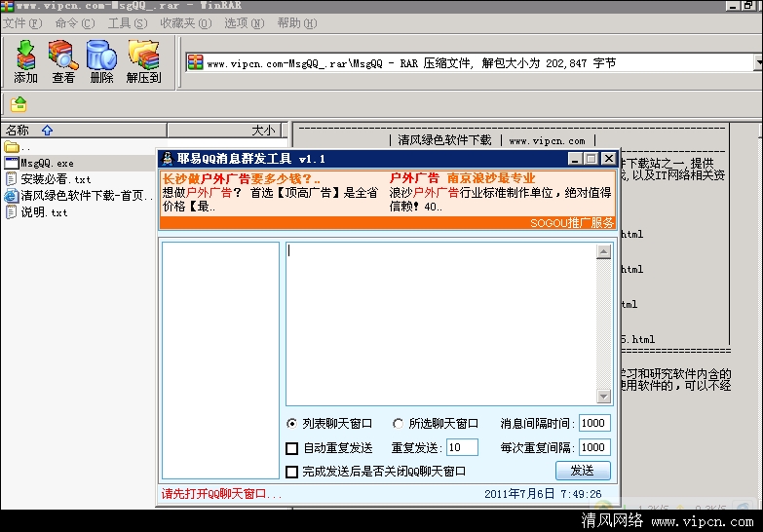Viewport: 763px width, 532px height.
Task: Click the SOGOU推广服务 link
Action: coord(572,223)
